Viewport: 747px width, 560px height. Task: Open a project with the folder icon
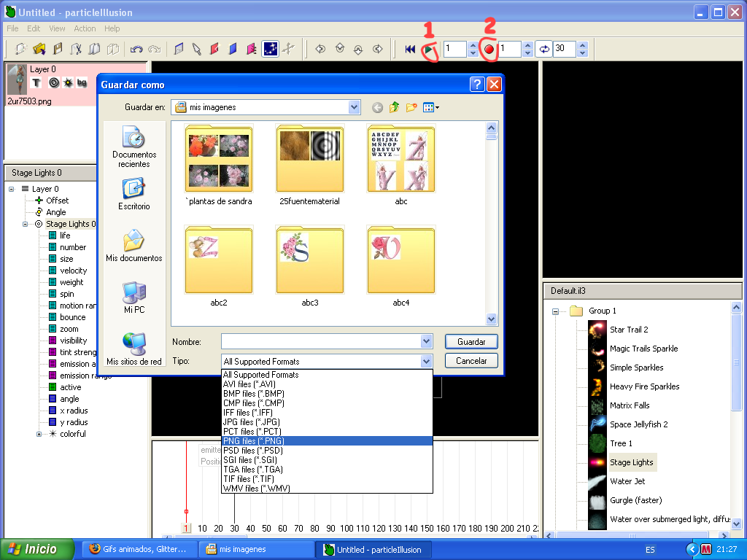click(39, 49)
